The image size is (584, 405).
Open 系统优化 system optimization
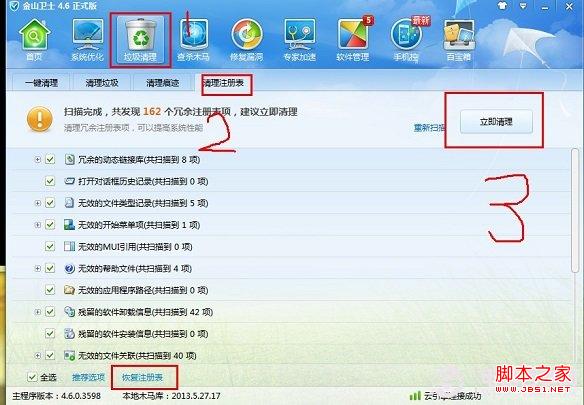[87, 40]
